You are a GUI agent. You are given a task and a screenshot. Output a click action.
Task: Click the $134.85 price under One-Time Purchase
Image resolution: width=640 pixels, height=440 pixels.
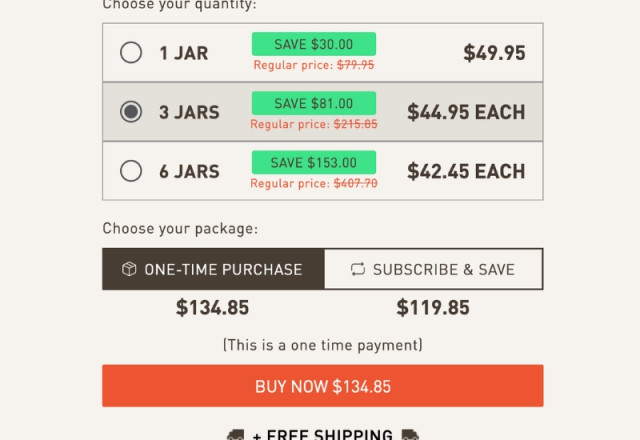pyautogui.click(x=213, y=308)
